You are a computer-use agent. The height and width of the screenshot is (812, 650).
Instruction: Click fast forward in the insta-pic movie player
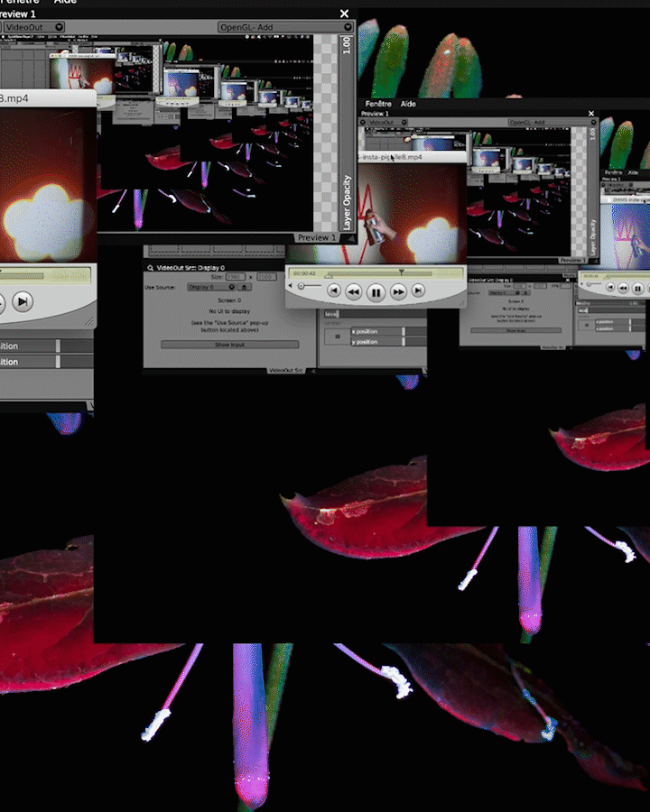(397, 292)
